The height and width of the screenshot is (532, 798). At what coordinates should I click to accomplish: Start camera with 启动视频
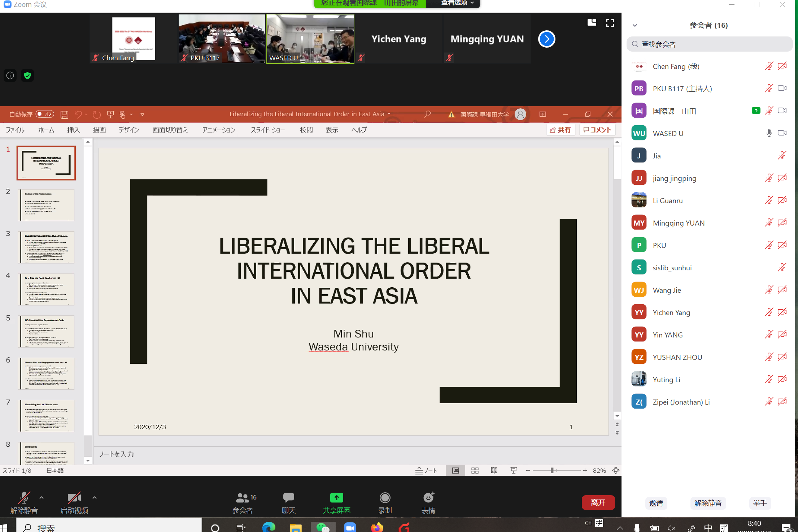[74, 498]
